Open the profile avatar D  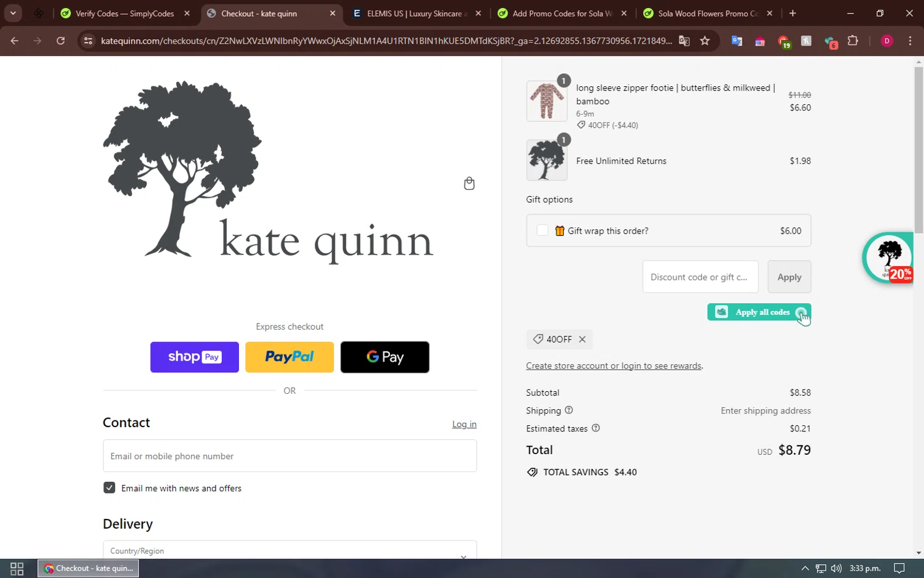click(887, 41)
